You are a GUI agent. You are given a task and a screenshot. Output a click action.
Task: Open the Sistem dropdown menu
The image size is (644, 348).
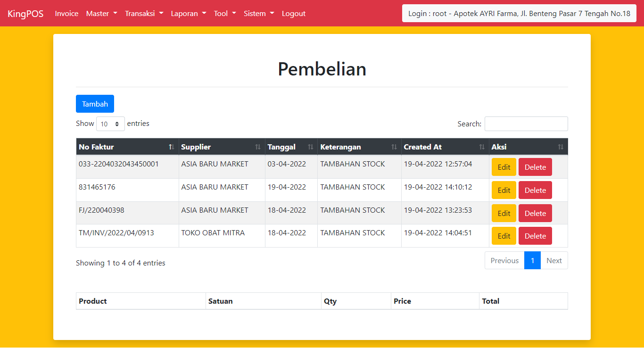pos(258,13)
